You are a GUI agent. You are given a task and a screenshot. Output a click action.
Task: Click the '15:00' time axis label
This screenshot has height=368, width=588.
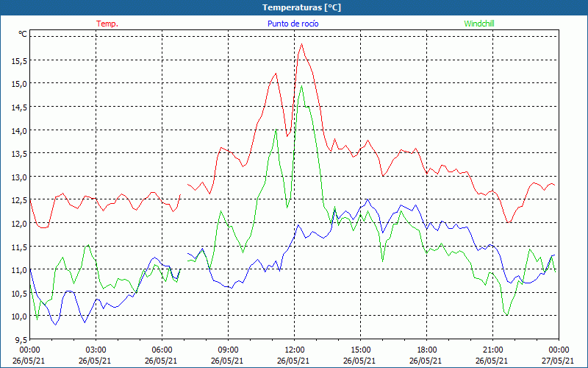click(x=360, y=350)
